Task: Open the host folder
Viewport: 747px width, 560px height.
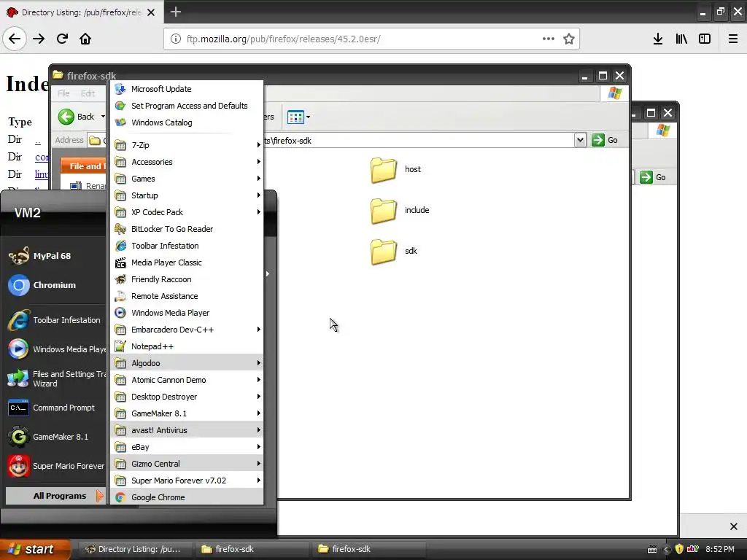Action: click(x=395, y=169)
